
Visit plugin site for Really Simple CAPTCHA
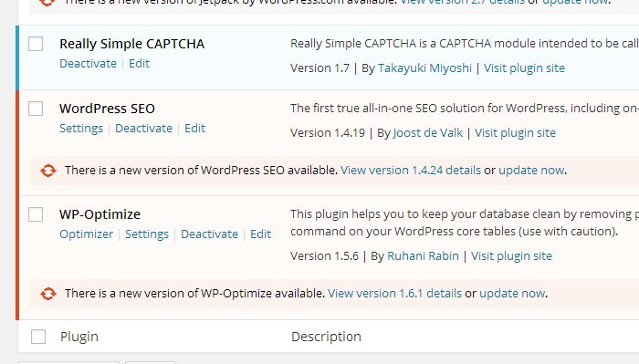click(x=524, y=68)
